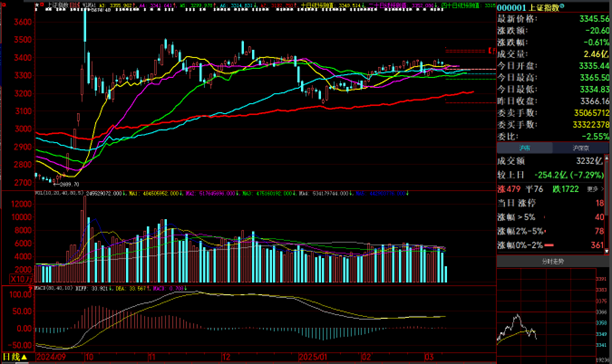The width and height of the screenshot is (612, 364).
Task: Click the market stats scrollbar up arrow
Action: 607,158
